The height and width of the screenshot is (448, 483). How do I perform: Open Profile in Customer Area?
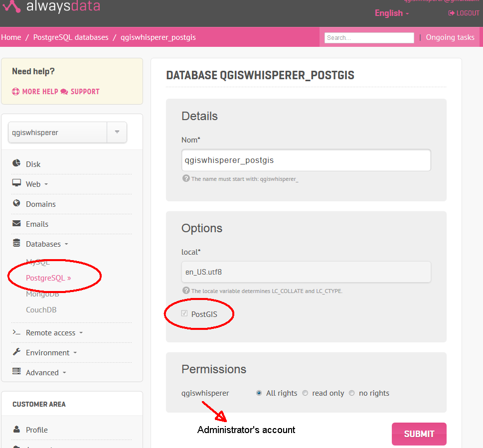(37, 430)
